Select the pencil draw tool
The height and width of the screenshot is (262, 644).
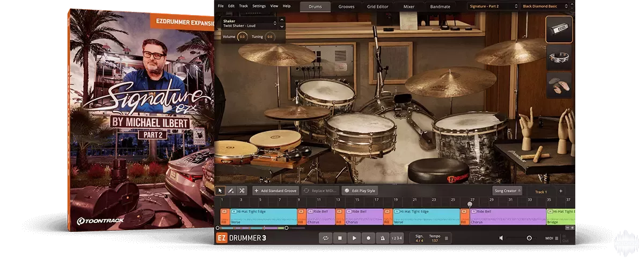click(231, 191)
